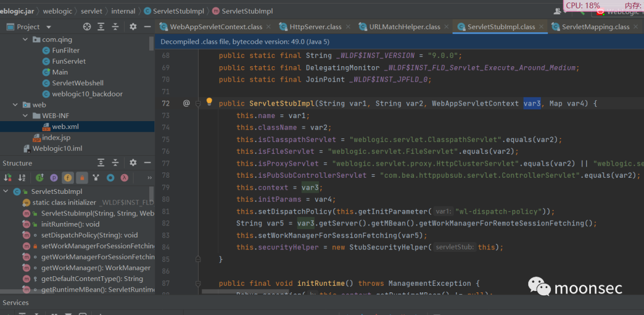Collapse the com.qing package
The width and height of the screenshot is (644, 315).
[x=26, y=40]
